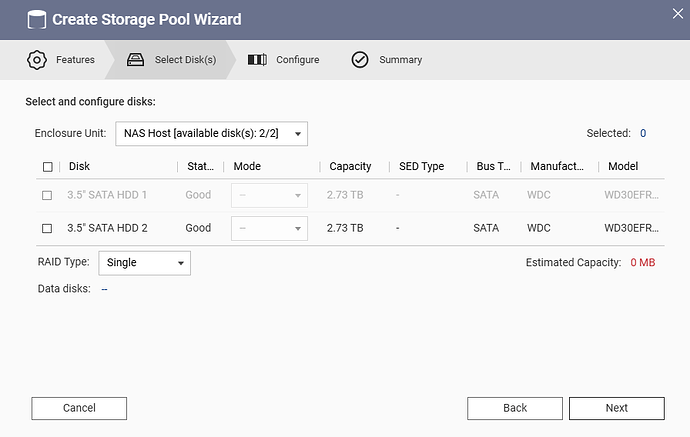Click the Selected count value "0"

click(643, 133)
